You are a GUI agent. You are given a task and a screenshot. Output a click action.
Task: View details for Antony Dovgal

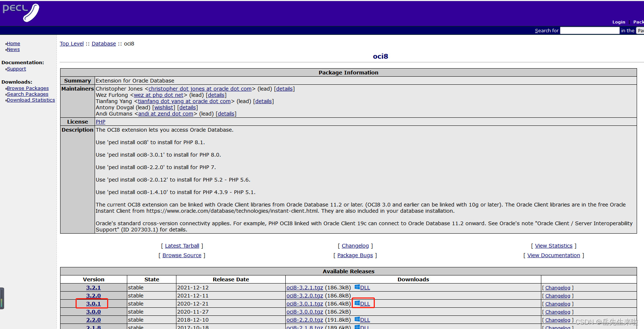click(x=187, y=107)
